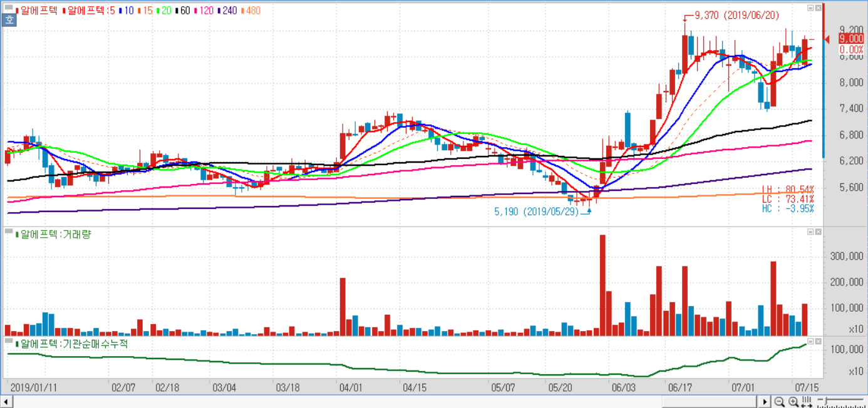The height and width of the screenshot is (408, 868).
Task: Close the 기관순매수누적 panel
Action: (x=819, y=341)
